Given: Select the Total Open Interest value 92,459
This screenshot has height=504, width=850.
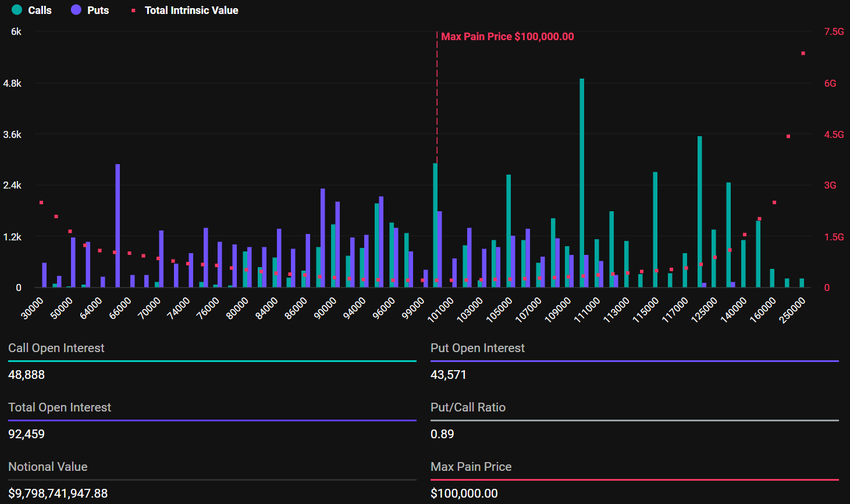Looking at the screenshot, I should 28,434.
